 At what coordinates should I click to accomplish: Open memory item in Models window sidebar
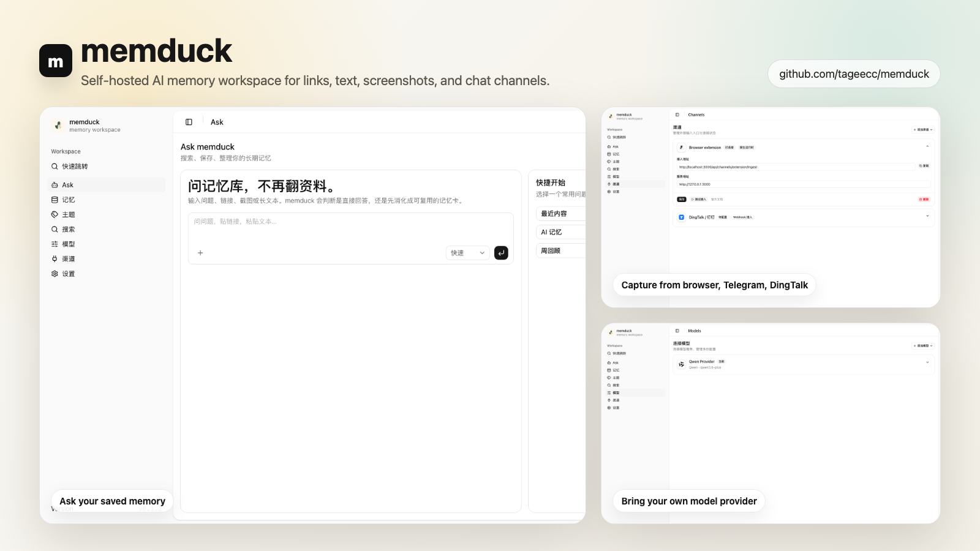(635, 370)
